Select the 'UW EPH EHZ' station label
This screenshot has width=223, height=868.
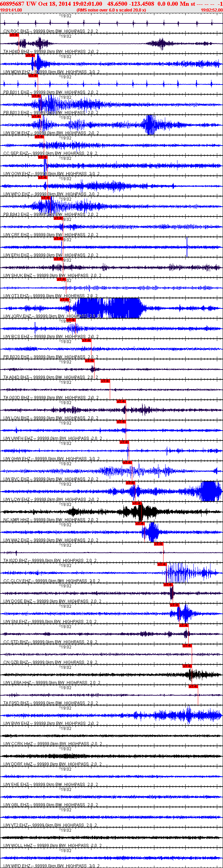tap(16, 255)
